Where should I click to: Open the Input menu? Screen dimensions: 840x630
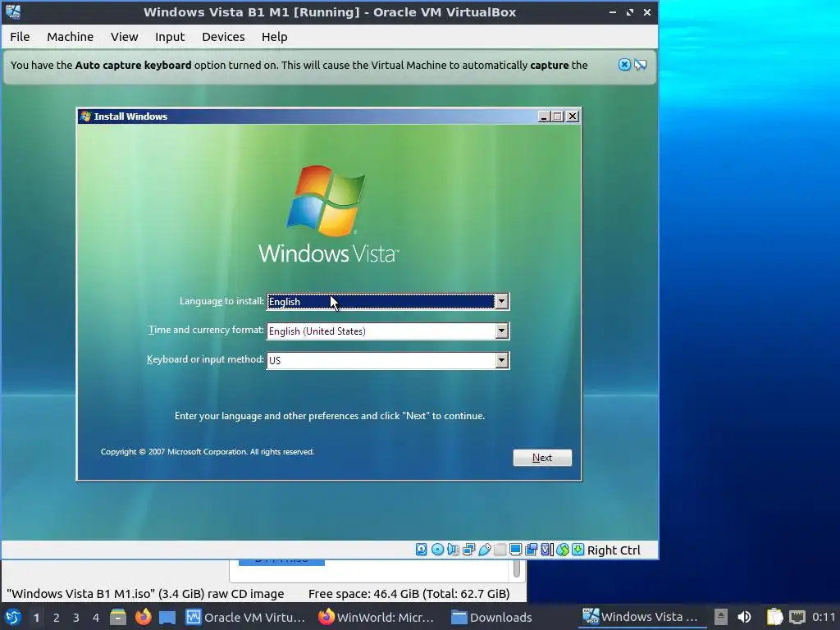[x=170, y=37]
